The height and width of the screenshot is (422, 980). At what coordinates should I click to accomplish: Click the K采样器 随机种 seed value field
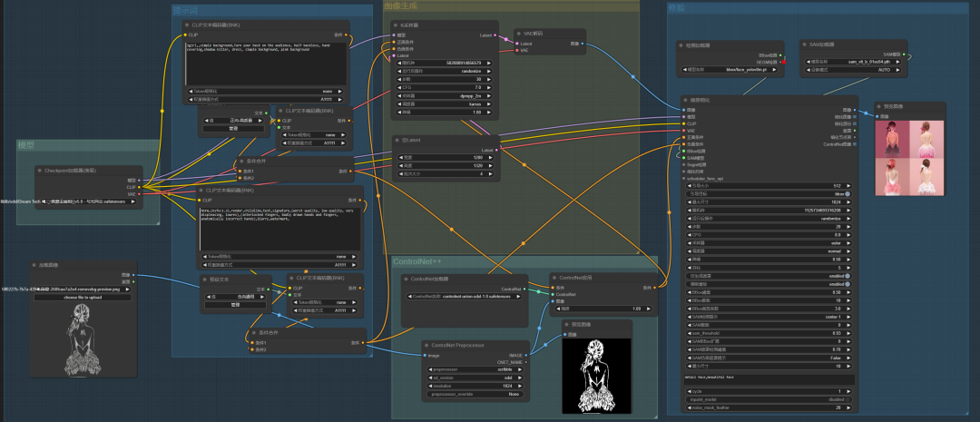point(445,64)
